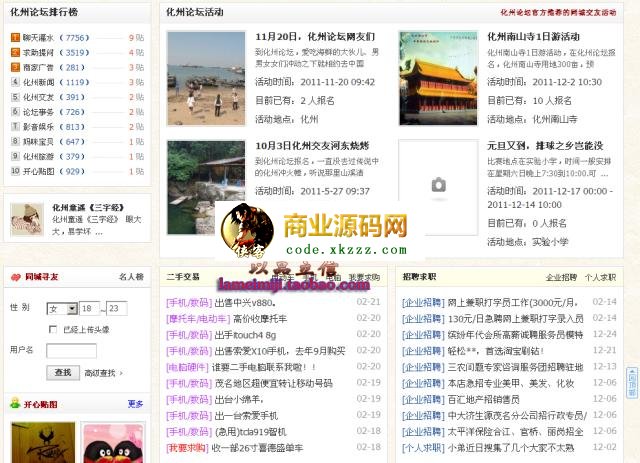640x463 pixels.
Task: Open the temple photo for 南山寺1日游活动
Action: [x=438, y=78]
